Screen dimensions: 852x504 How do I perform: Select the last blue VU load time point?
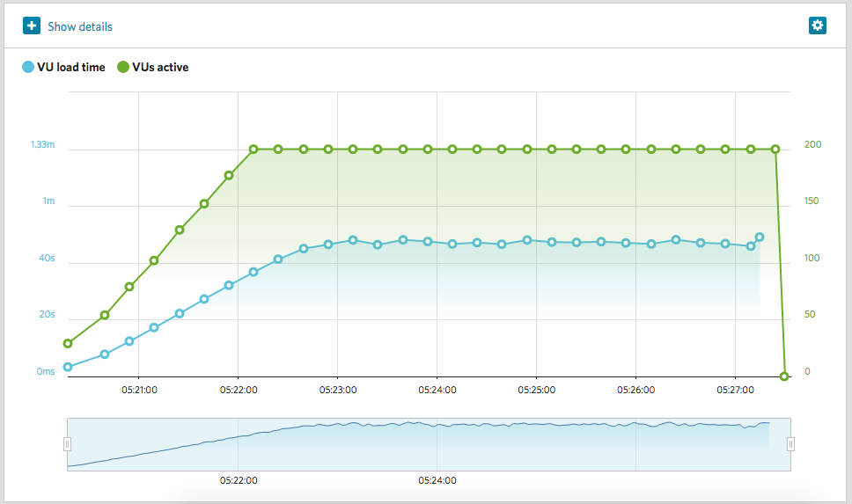point(760,237)
